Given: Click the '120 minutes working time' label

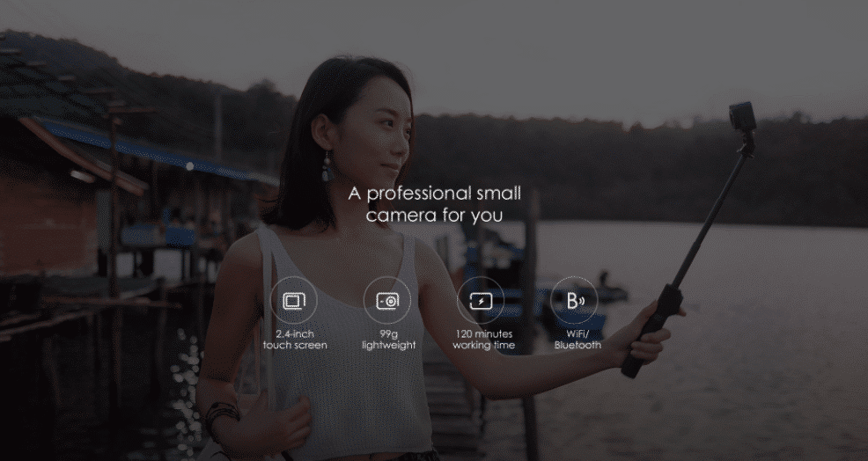Looking at the screenshot, I should [484, 340].
